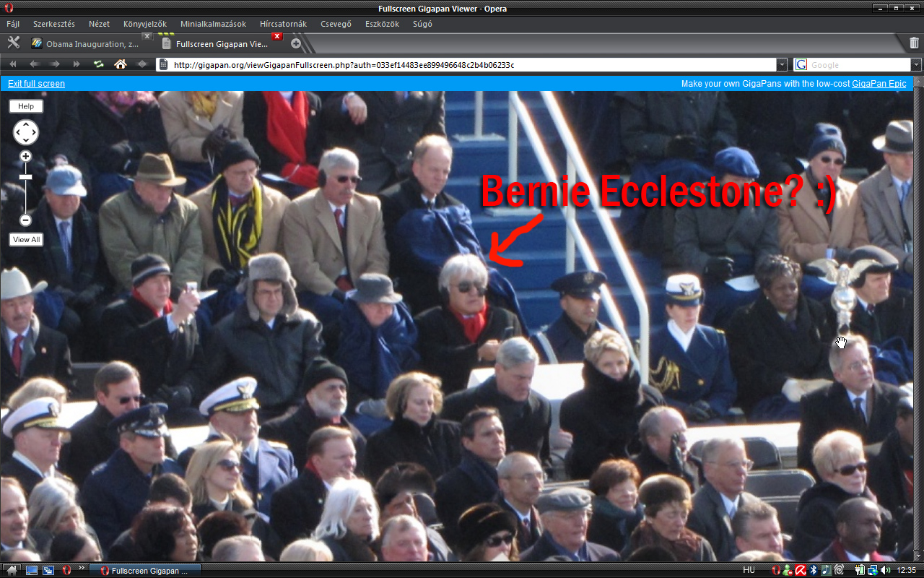Viewport: 924px width, 578px height.
Task: Open the Eszközök menu
Action: click(382, 24)
